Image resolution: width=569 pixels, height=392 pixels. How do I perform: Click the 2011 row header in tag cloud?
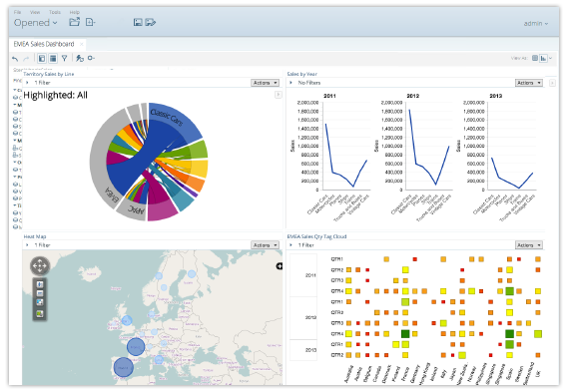(303, 275)
